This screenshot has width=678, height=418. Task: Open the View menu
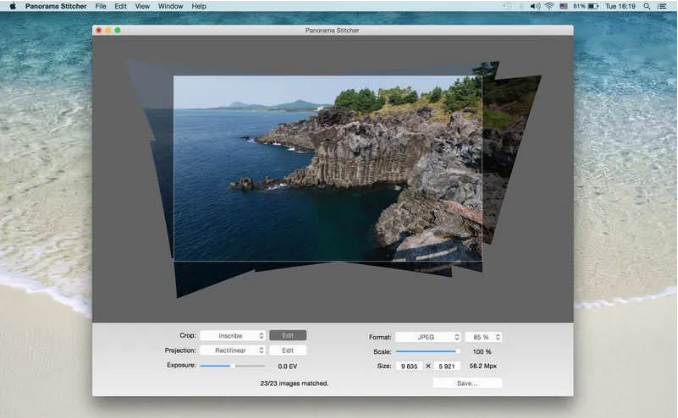(x=142, y=6)
